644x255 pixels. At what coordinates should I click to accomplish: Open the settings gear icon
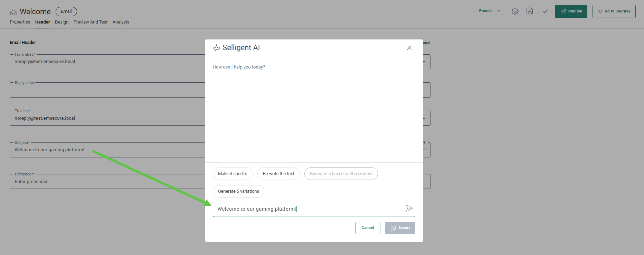click(515, 11)
